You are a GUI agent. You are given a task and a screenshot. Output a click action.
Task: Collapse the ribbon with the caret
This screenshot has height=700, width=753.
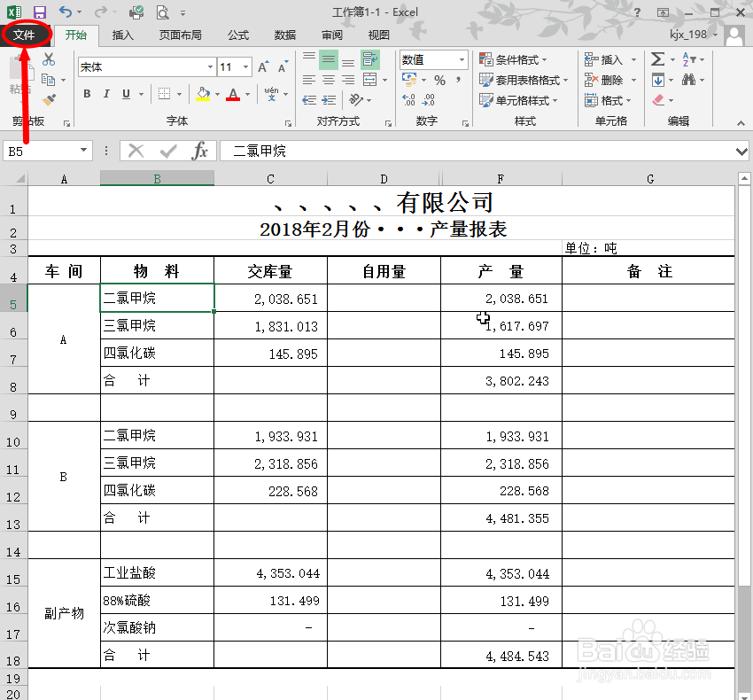point(741,123)
